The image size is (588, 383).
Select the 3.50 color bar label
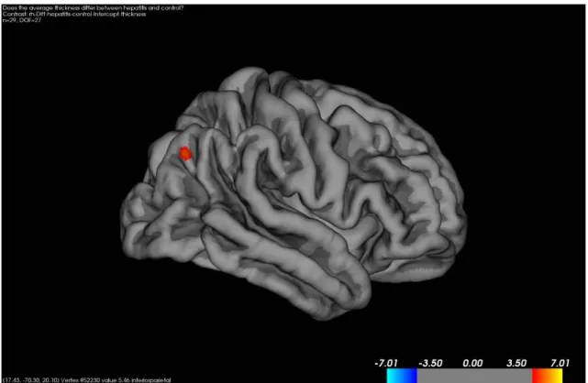pos(516,363)
